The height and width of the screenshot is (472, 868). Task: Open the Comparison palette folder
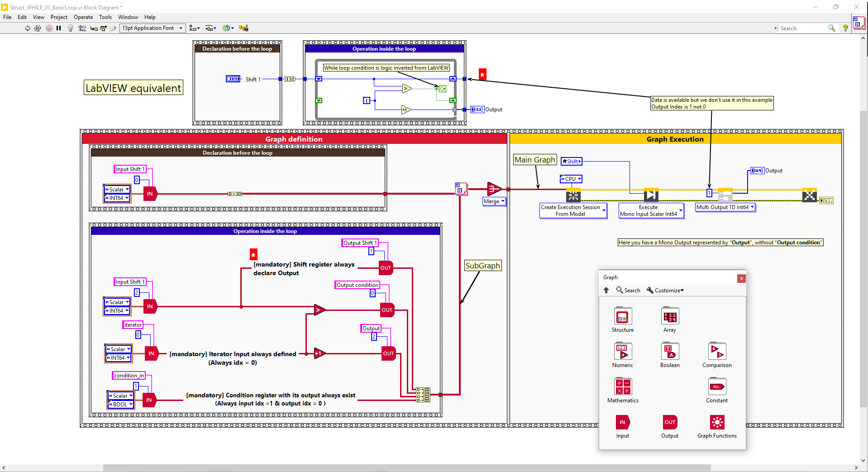pyautogui.click(x=717, y=355)
